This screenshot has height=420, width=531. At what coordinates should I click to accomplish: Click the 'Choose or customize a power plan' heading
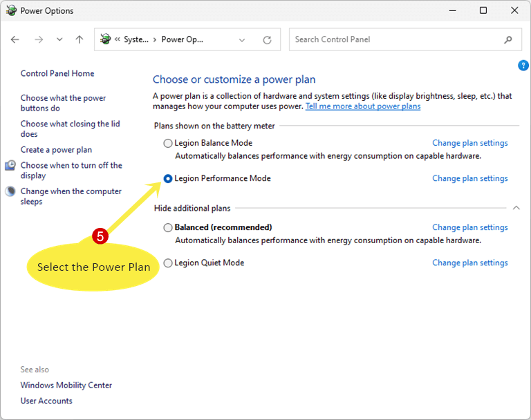[x=234, y=79]
